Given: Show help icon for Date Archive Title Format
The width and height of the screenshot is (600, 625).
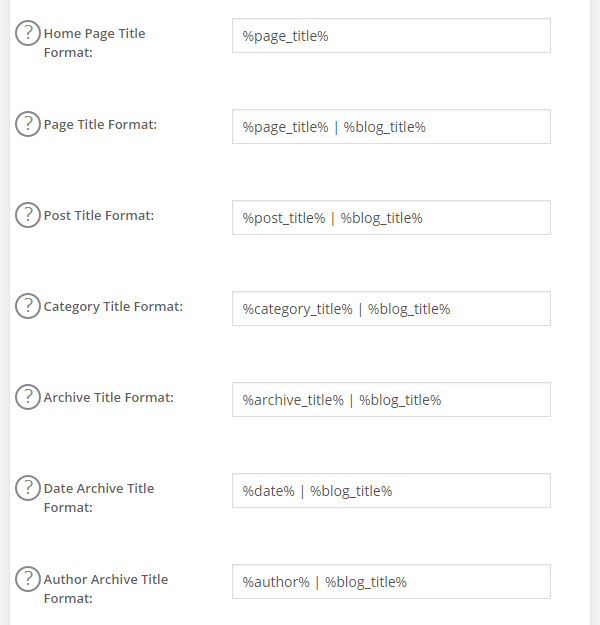Looking at the screenshot, I should tap(28, 488).
